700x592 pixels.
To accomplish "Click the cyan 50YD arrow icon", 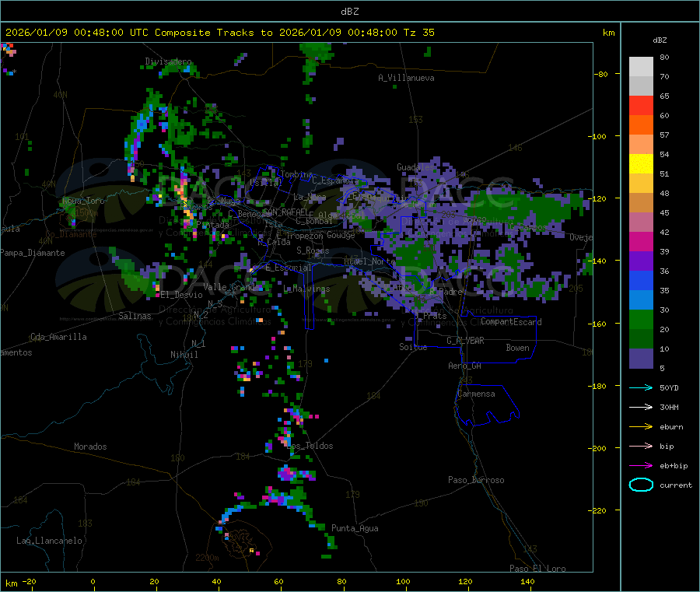I will pos(641,387).
